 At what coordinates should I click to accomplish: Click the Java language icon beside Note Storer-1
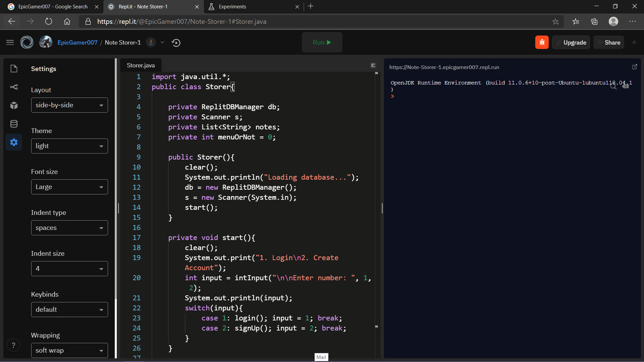151,42
